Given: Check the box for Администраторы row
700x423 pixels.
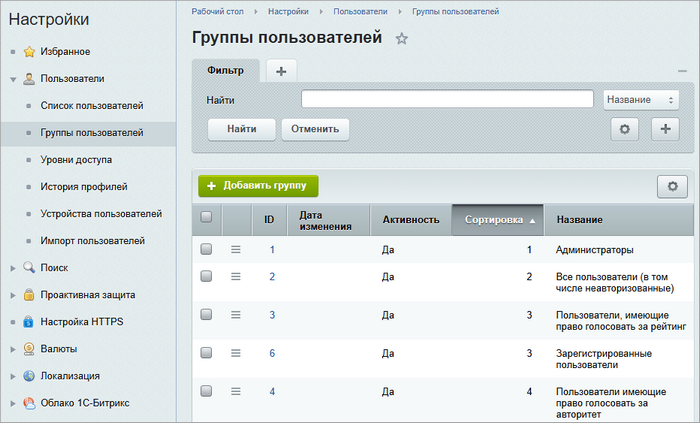Looking at the screenshot, I should [x=206, y=249].
